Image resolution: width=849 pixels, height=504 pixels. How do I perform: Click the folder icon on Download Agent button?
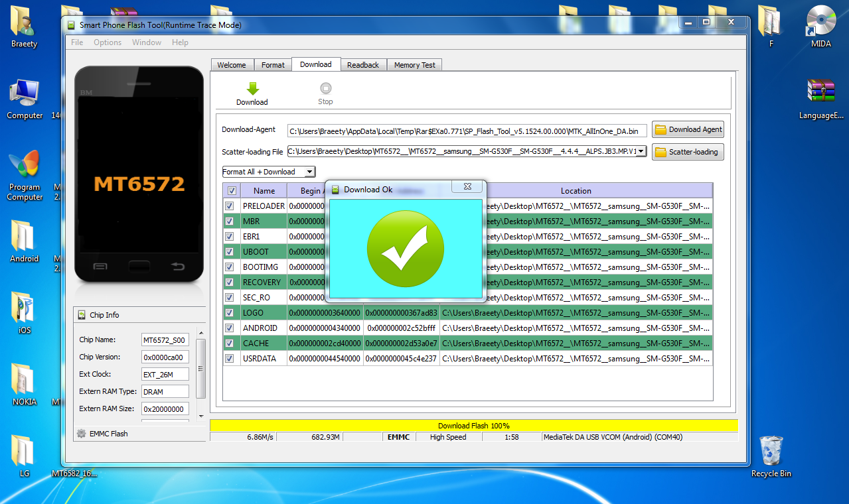tap(660, 129)
